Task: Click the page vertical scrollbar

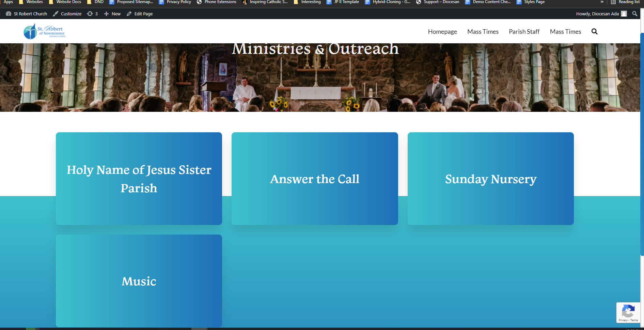Action: (642, 143)
